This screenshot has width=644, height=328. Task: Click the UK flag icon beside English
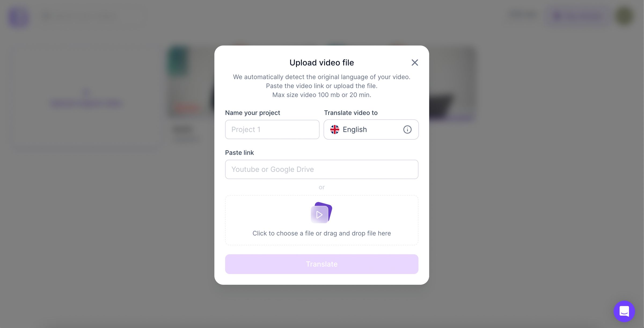click(x=335, y=129)
